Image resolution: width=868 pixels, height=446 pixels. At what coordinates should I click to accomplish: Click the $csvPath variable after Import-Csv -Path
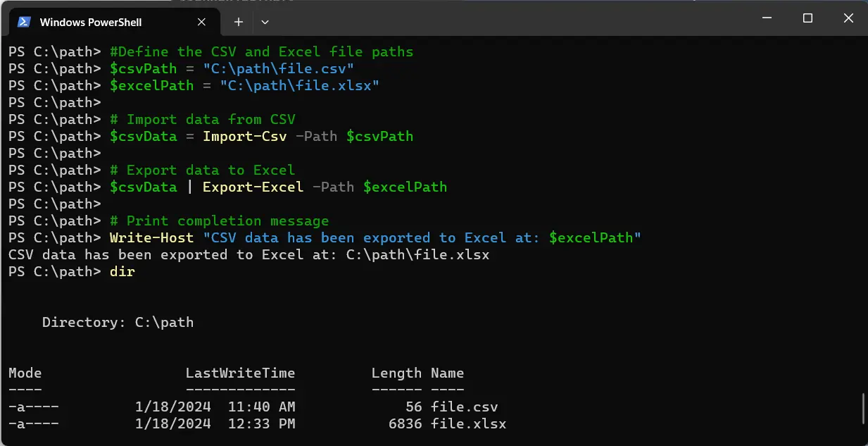(379, 136)
